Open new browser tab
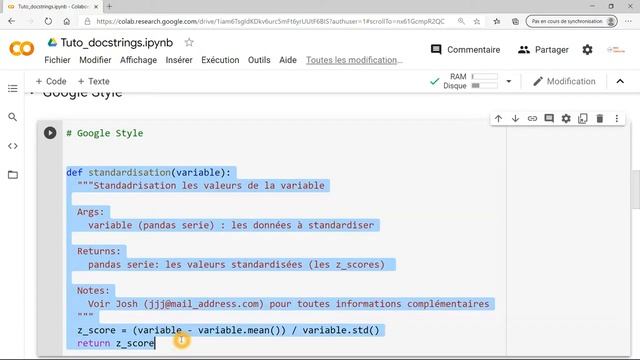Screen dimensions: 640x360 coord(109,7)
